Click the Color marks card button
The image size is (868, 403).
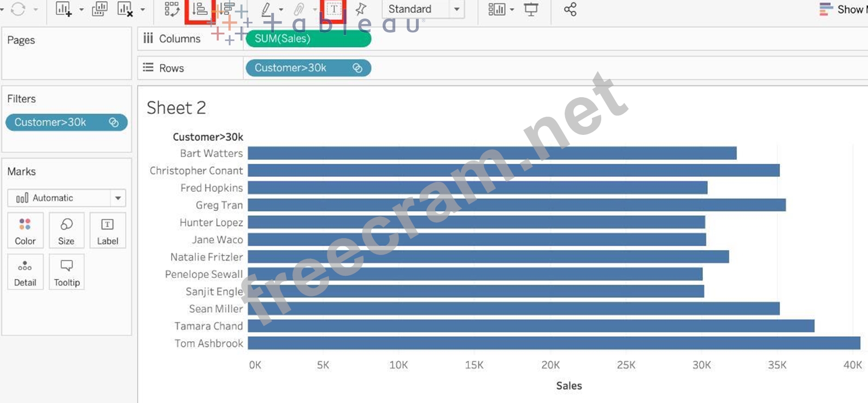(x=25, y=231)
